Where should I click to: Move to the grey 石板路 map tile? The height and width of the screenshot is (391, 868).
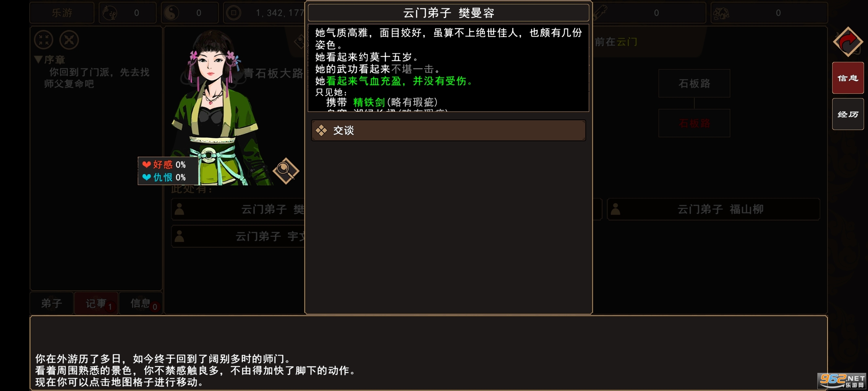[694, 83]
